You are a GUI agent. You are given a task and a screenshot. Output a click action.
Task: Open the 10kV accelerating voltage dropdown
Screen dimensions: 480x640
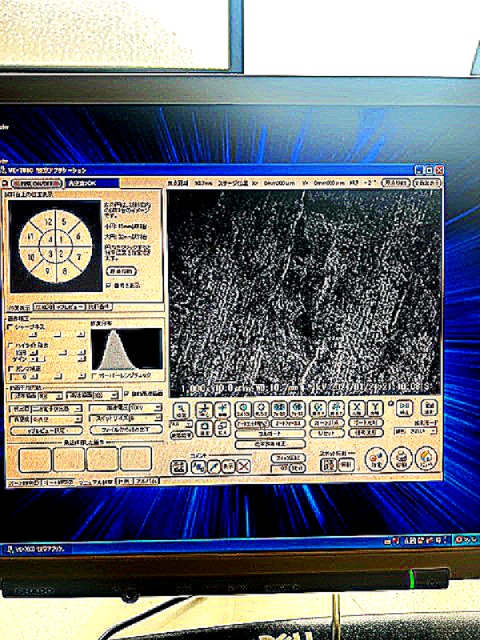click(145, 408)
